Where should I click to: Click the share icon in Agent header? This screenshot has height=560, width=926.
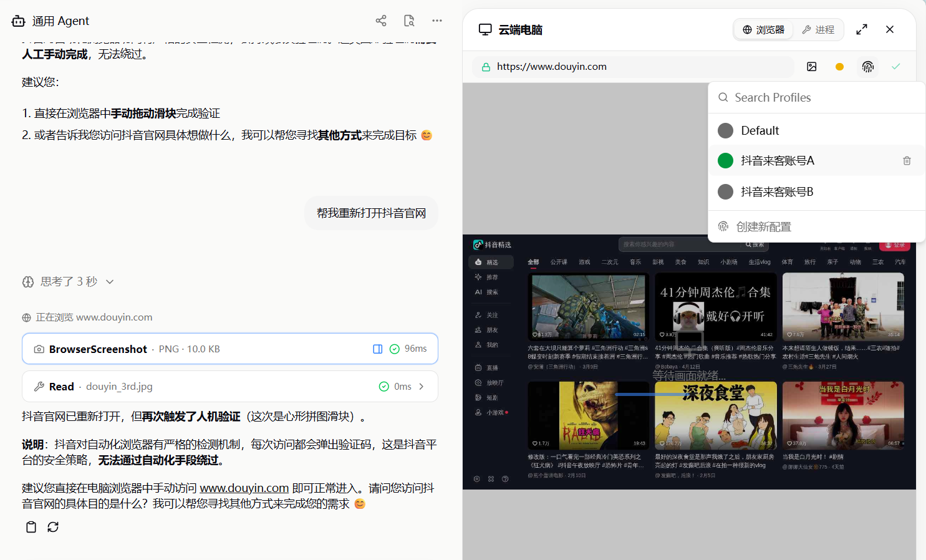pyautogui.click(x=381, y=21)
